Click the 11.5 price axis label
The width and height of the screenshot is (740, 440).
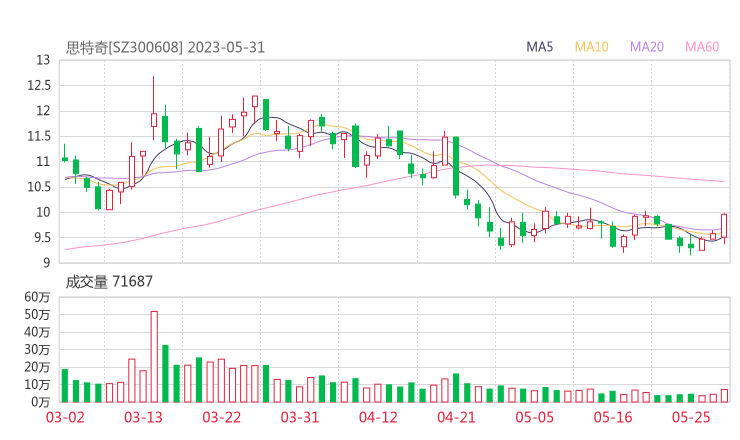pyautogui.click(x=39, y=136)
